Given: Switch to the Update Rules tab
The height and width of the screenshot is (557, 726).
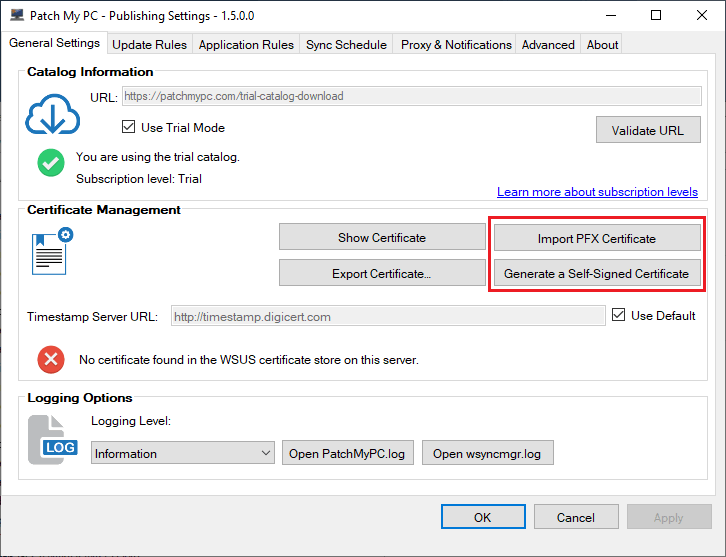Looking at the screenshot, I should pyautogui.click(x=150, y=44).
